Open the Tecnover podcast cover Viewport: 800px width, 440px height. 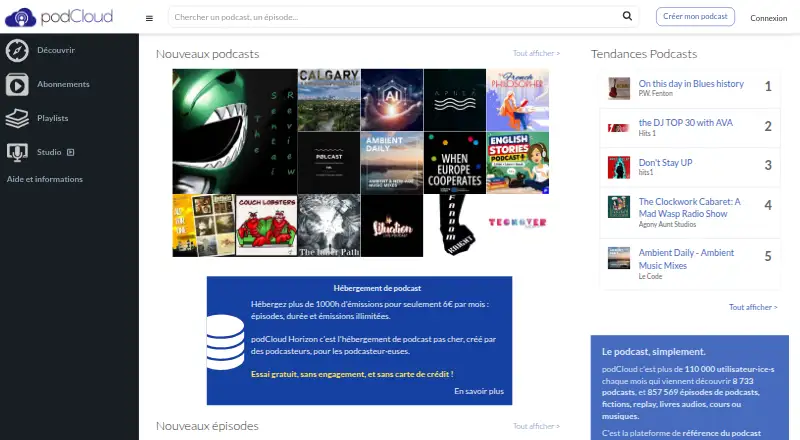click(517, 226)
